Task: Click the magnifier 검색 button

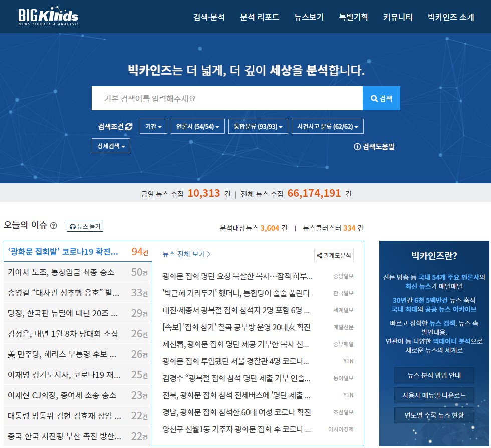Action: (x=381, y=98)
